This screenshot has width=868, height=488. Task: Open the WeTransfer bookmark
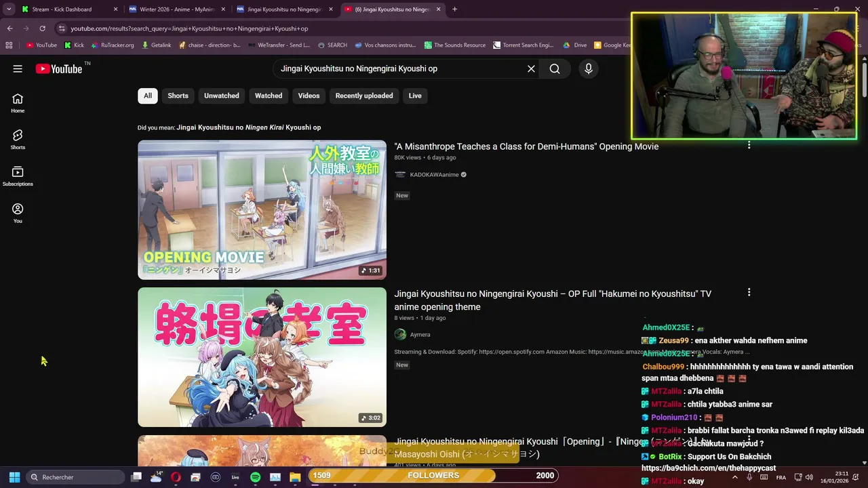[x=279, y=45]
